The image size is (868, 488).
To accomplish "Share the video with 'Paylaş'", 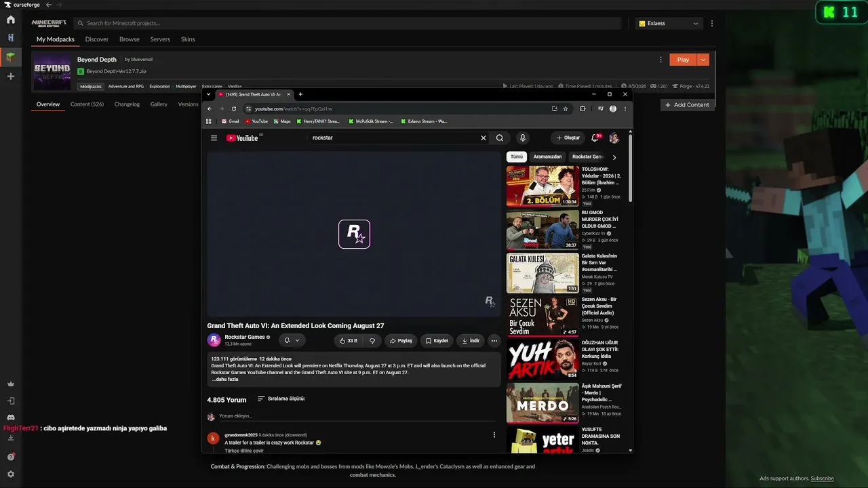I will tap(401, 340).
